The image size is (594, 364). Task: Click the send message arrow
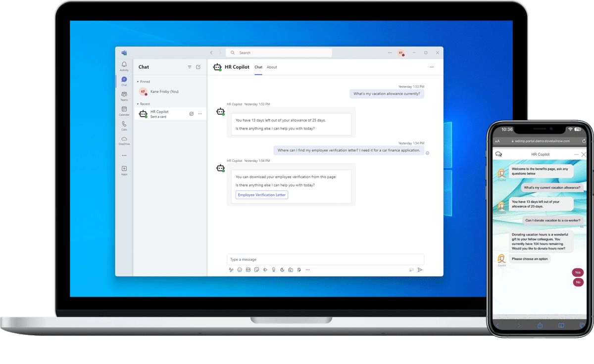[x=420, y=270]
